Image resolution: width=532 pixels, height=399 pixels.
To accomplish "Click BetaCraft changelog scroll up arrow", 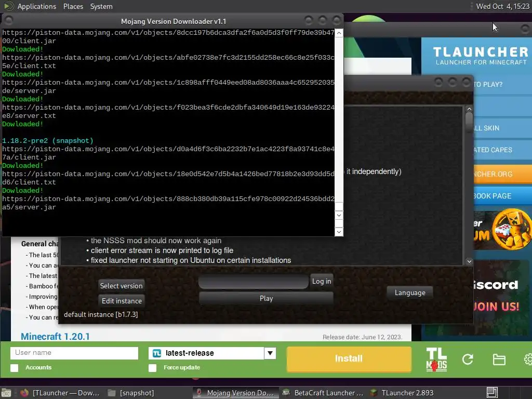I will click(x=469, y=109).
